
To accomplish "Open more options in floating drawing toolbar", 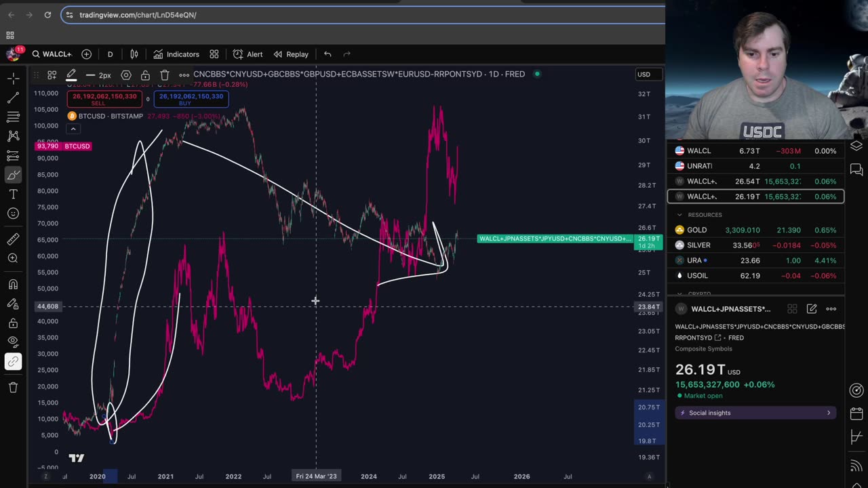I will [x=184, y=75].
